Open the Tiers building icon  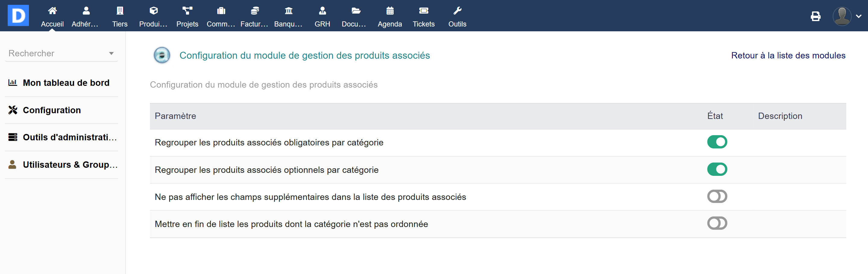coord(120,11)
